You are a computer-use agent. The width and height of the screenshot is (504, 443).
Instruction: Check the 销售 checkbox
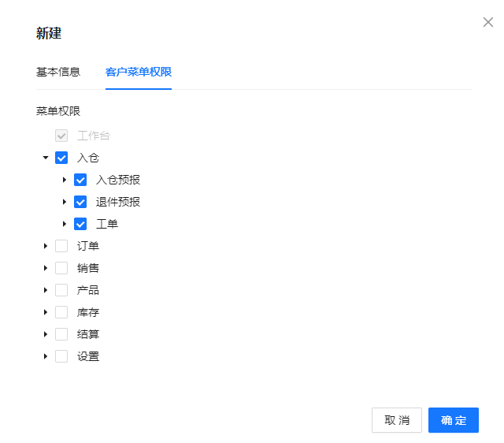click(61, 268)
